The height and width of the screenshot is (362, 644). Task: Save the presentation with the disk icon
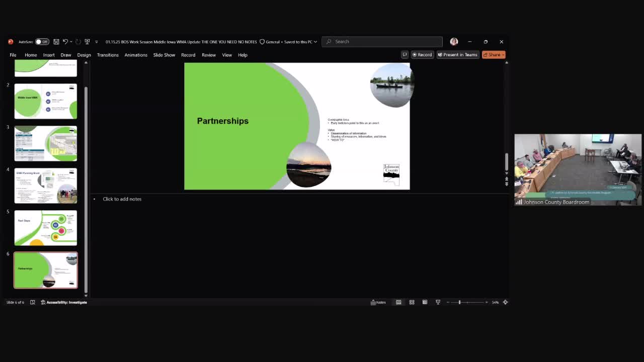pos(56,42)
